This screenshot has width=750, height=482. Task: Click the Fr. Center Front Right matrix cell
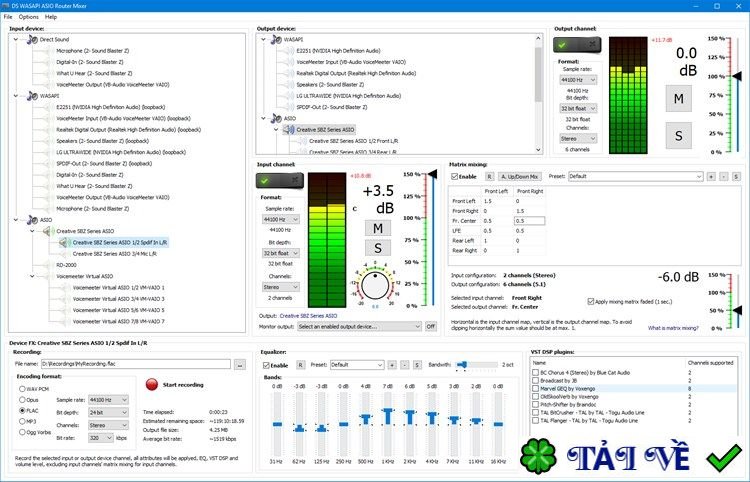(x=529, y=221)
